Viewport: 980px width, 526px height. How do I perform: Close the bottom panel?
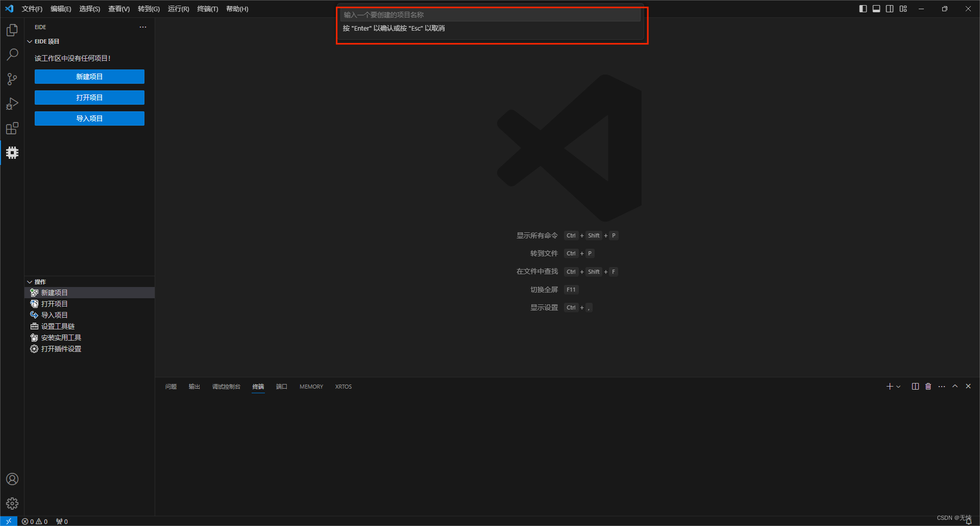[x=968, y=387]
